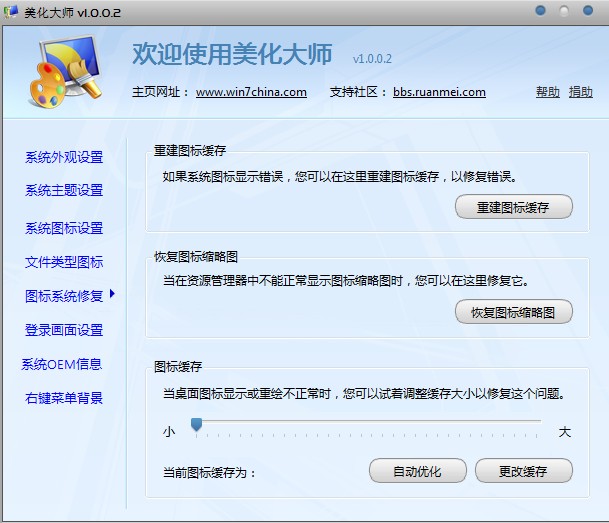Image resolution: width=609 pixels, height=523 pixels.
Task: Click the 重建图标缓存 group title
Action: [190, 151]
